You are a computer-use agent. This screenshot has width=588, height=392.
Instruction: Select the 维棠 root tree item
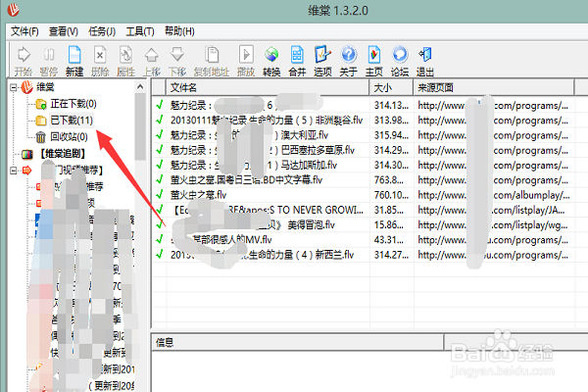(x=45, y=87)
